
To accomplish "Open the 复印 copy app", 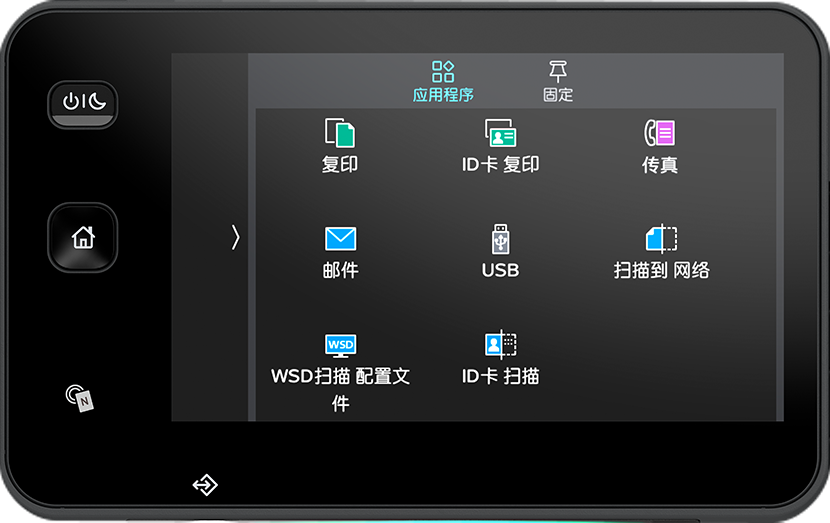I will (x=340, y=146).
